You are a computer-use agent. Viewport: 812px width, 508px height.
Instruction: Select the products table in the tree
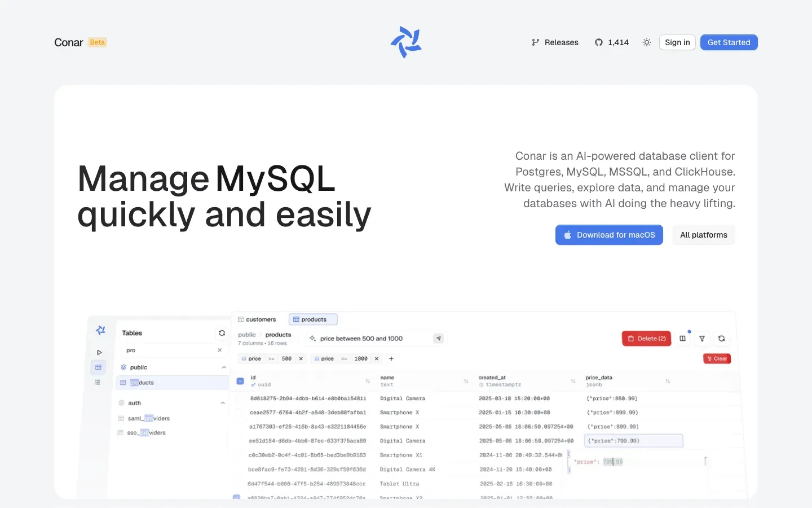click(172, 383)
